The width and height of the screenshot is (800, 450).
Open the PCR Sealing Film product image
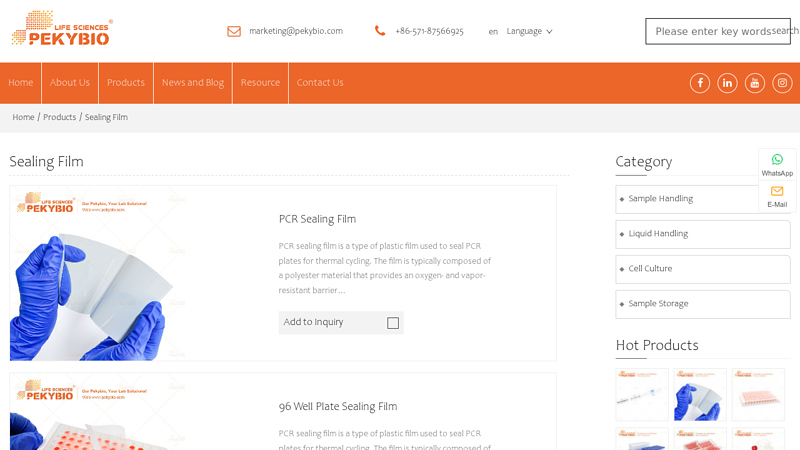tap(98, 273)
